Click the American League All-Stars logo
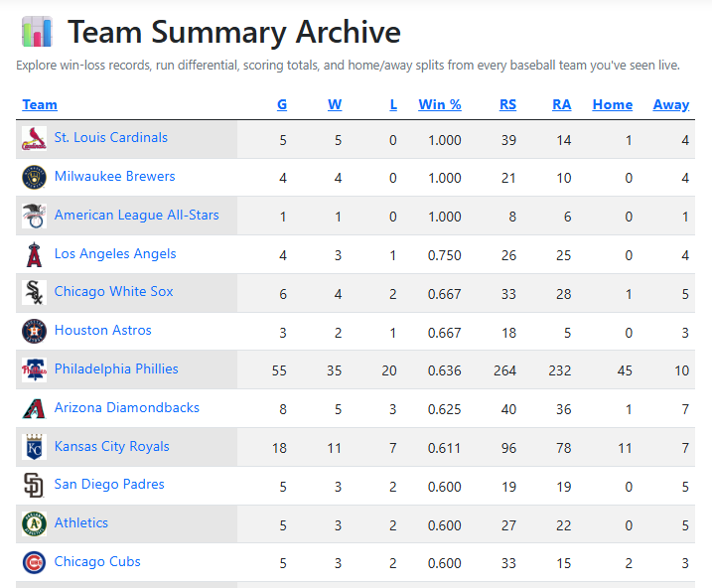 coord(34,216)
